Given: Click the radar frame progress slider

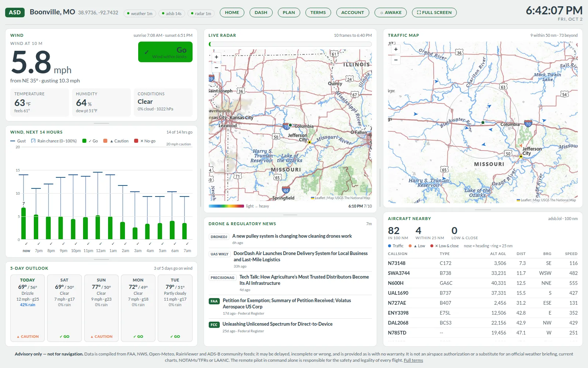Looking at the screenshot, I should coord(290,44).
